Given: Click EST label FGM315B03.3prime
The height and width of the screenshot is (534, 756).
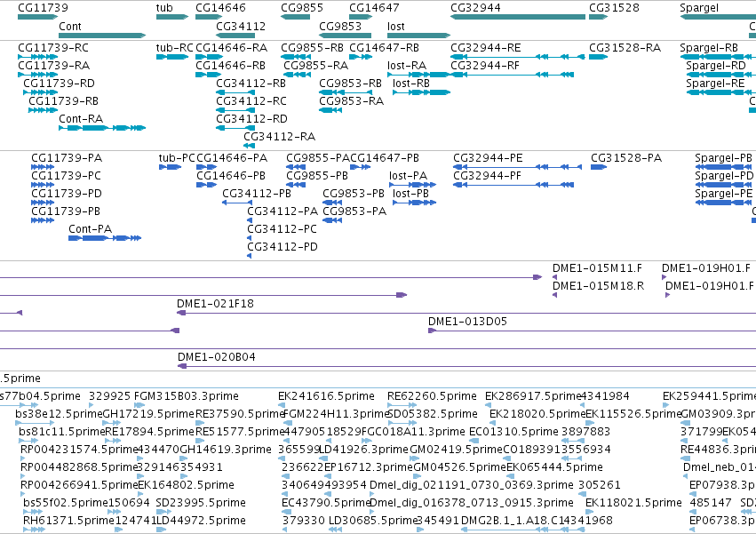Looking at the screenshot, I should (186, 396).
